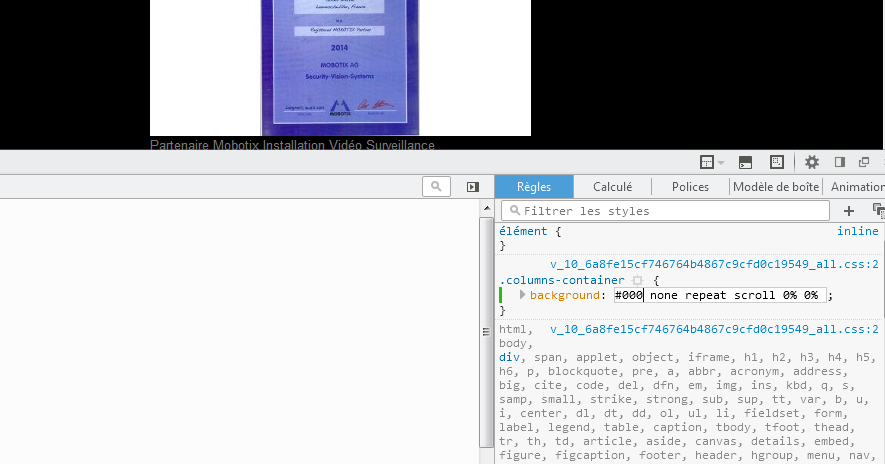The image size is (885, 464).
Task: Click the div selector in reset rule
Action: pyautogui.click(x=509, y=357)
